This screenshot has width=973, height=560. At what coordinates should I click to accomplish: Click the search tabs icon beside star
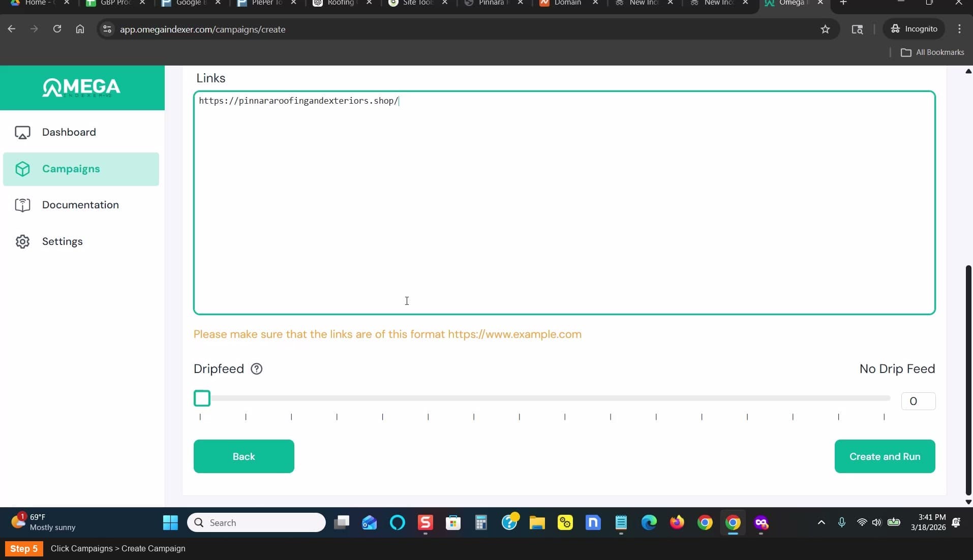click(x=857, y=29)
